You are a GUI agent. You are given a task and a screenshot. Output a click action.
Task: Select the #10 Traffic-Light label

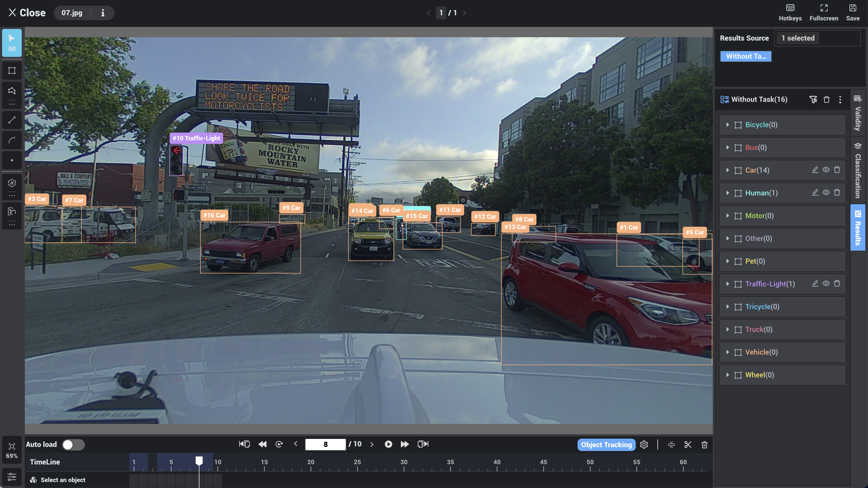click(x=196, y=138)
